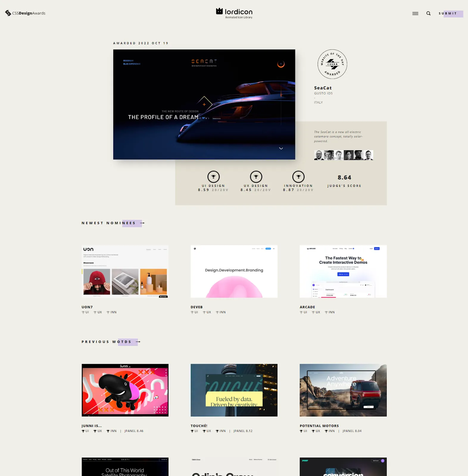Click the 8.64 judge's score

(344, 177)
